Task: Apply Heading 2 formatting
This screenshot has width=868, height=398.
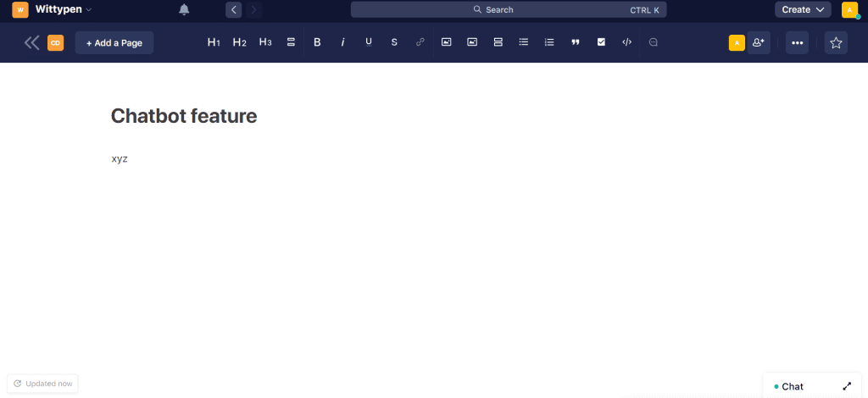Action: [239, 42]
